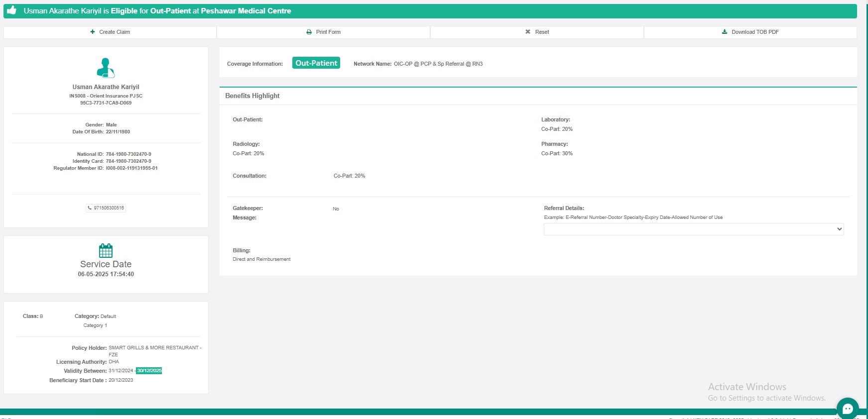This screenshot has height=419, width=868.
Task: Click the service date timestamp 06-05-2025
Action: 106,274
